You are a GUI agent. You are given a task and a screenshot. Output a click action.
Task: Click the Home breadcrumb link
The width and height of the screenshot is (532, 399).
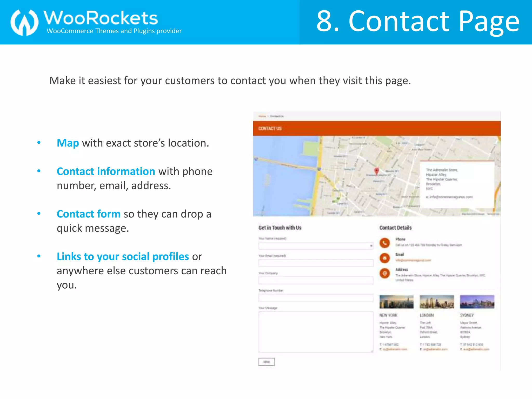[262, 116]
